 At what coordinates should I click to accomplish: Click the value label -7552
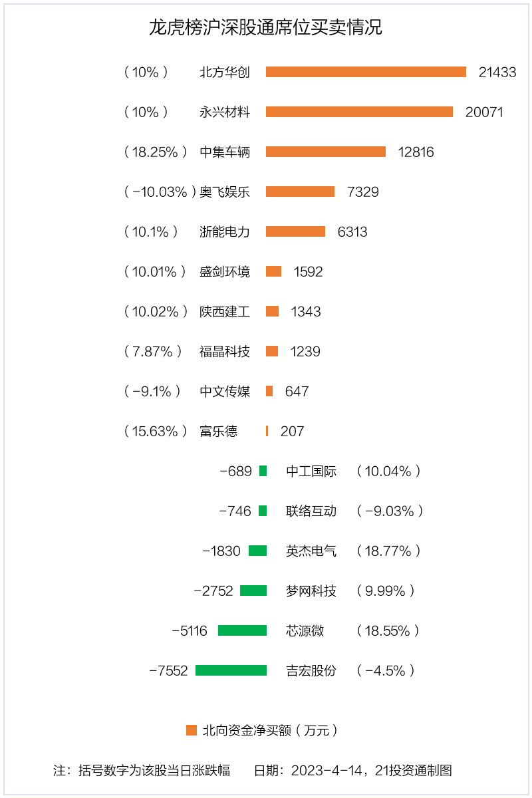(x=169, y=670)
